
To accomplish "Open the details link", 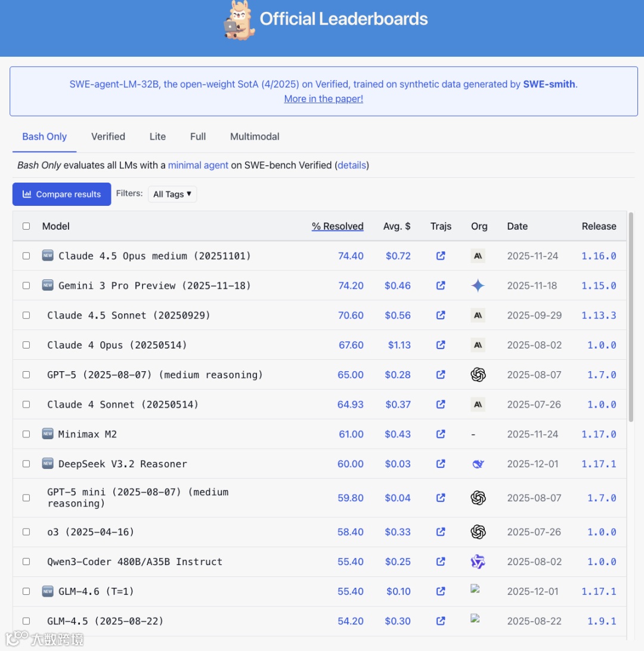I will 352,165.
